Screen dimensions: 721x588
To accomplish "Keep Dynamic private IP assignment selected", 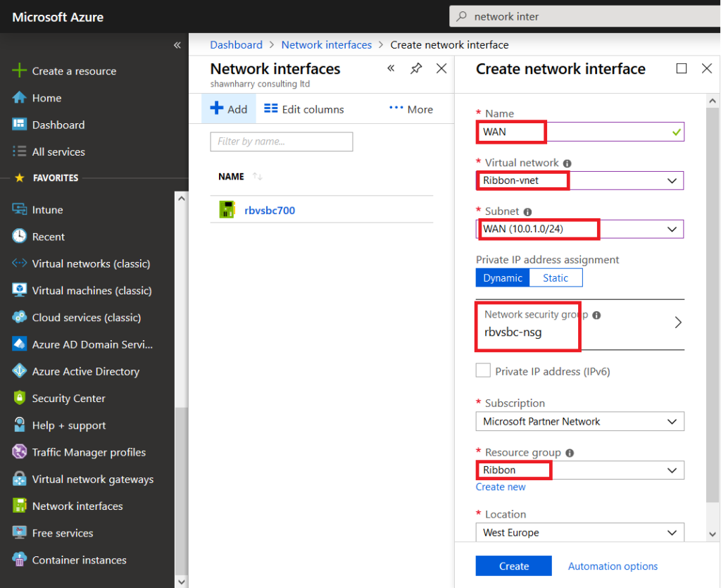I will coord(502,277).
